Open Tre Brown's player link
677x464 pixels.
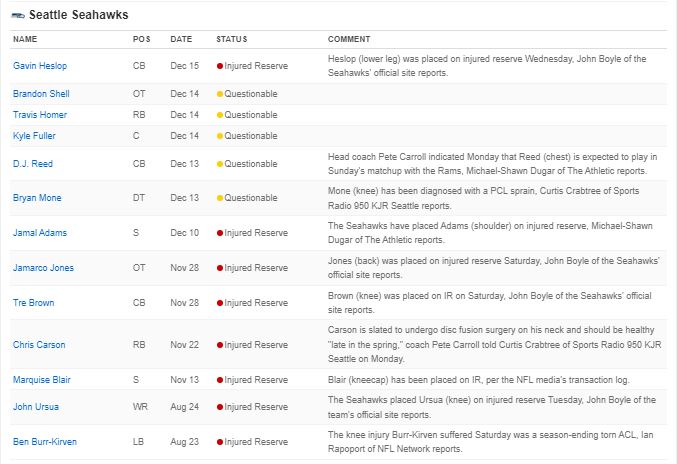coord(34,303)
